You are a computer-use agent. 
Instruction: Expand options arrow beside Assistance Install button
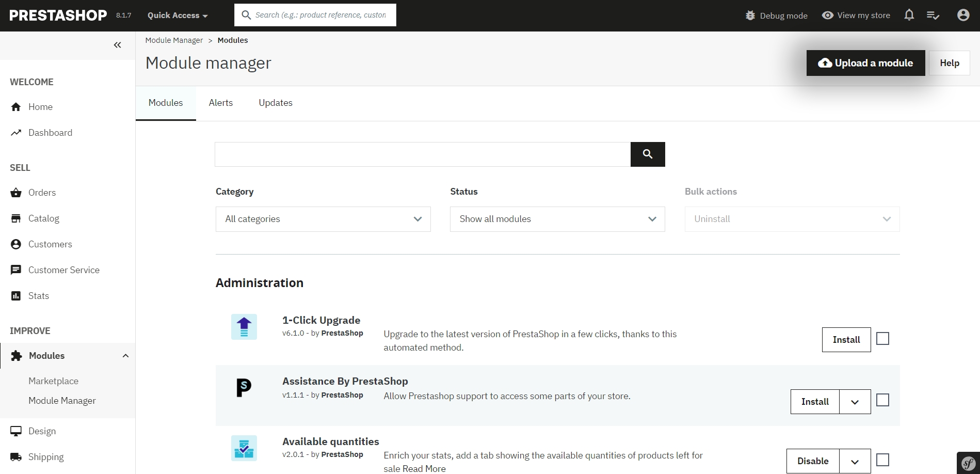(855, 402)
